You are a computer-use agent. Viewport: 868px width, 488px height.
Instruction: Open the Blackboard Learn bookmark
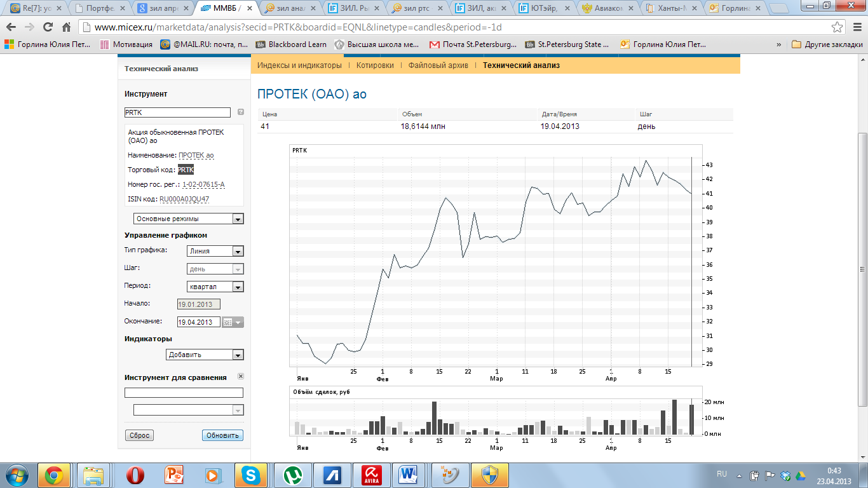coord(290,44)
